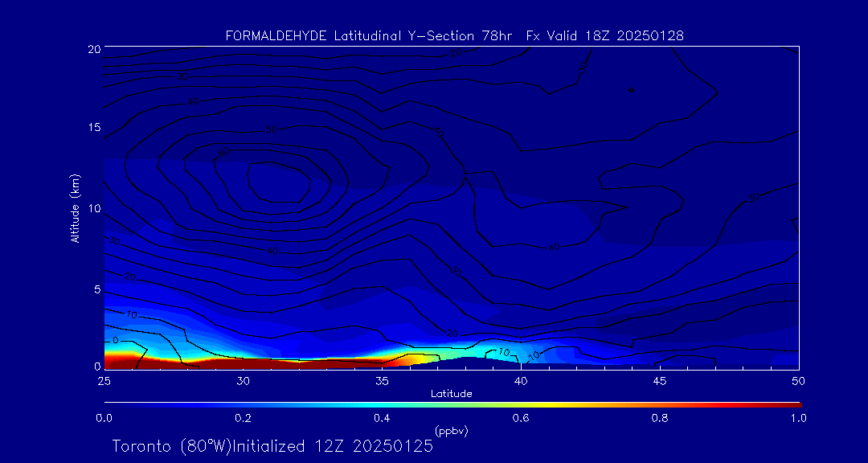The width and height of the screenshot is (868, 463).
Task: Click the latitude axis tick label 35
Action: [x=382, y=380]
